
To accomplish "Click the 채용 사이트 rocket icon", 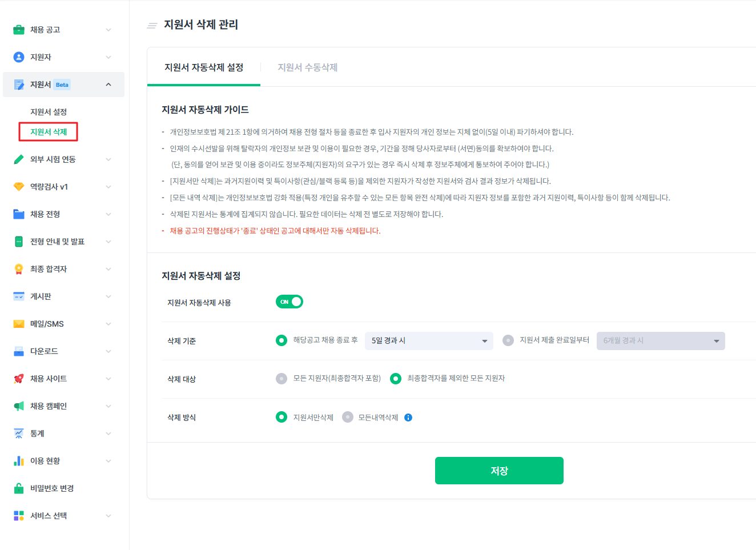I will point(19,379).
